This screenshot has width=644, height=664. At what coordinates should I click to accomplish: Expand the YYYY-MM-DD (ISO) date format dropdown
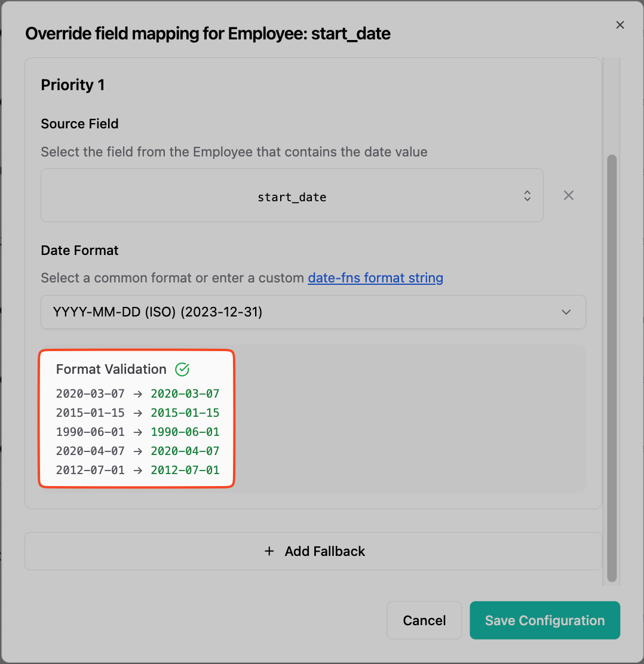[313, 312]
